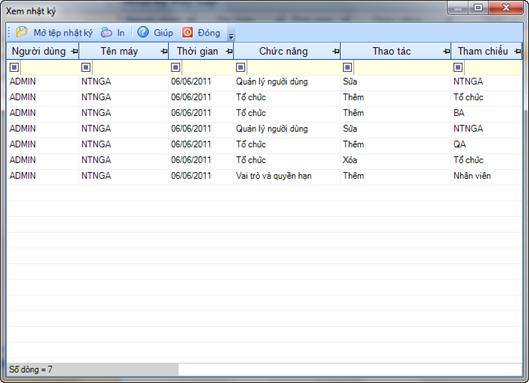The image size is (529, 383).
Task: Select the 'Xóa' action cell
Action: point(395,160)
